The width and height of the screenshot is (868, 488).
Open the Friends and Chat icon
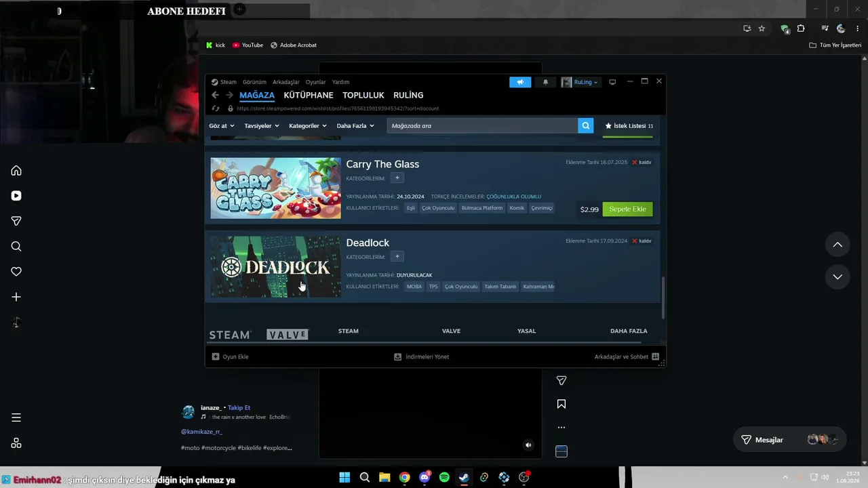click(x=655, y=357)
